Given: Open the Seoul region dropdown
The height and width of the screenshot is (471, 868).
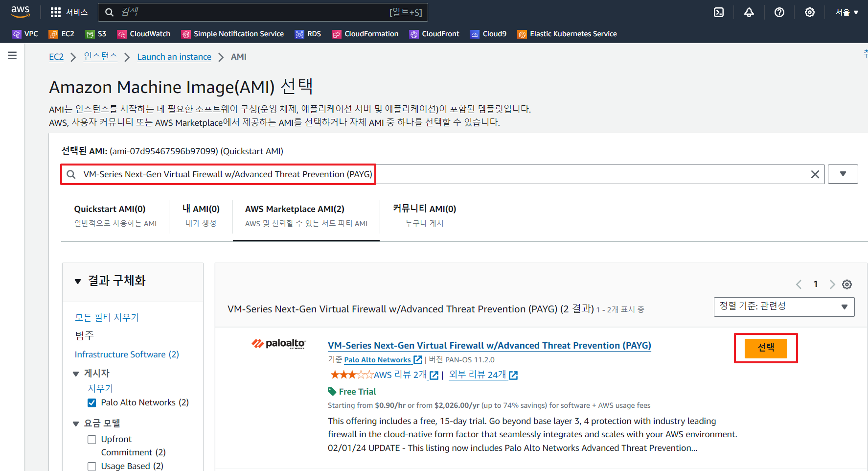Looking at the screenshot, I should tap(847, 12).
